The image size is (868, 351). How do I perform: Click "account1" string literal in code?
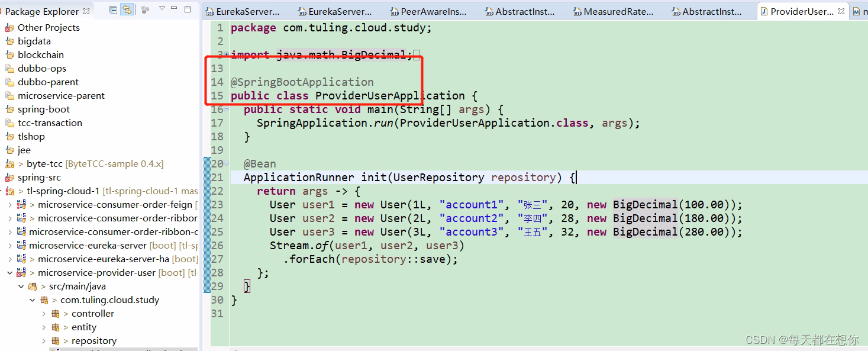click(472, 205)
